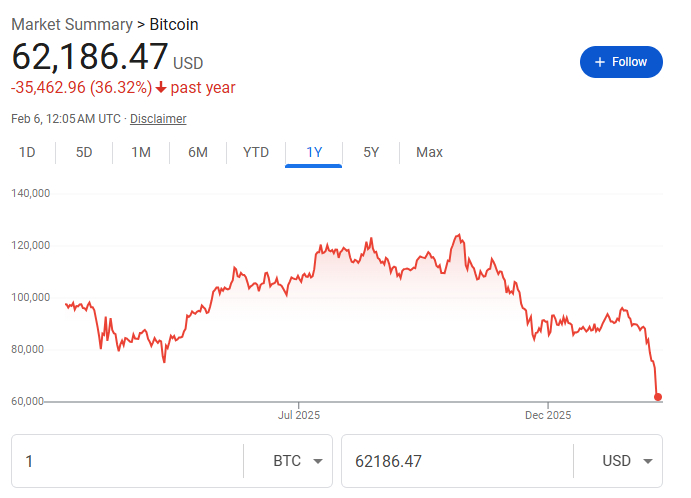691x498 pixels.
Task: Click the Dec 2025 axis label
Action: [547, 414]
